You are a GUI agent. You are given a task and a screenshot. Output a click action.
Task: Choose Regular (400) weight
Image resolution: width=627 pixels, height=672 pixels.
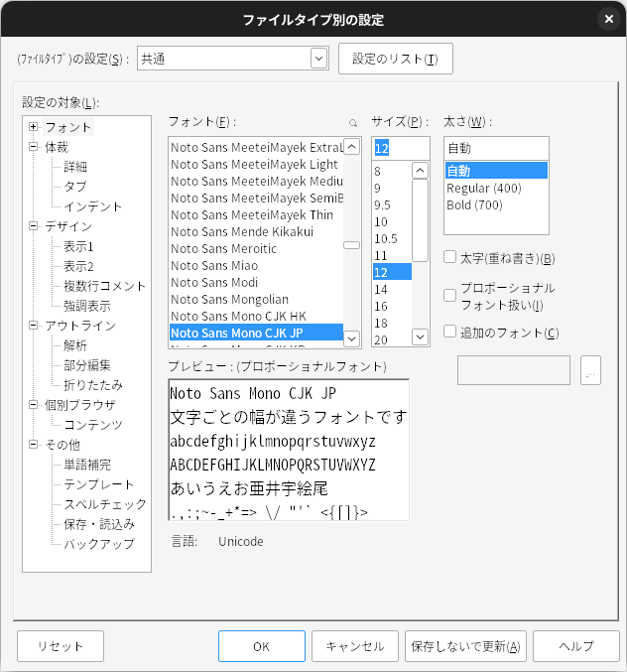496,189
